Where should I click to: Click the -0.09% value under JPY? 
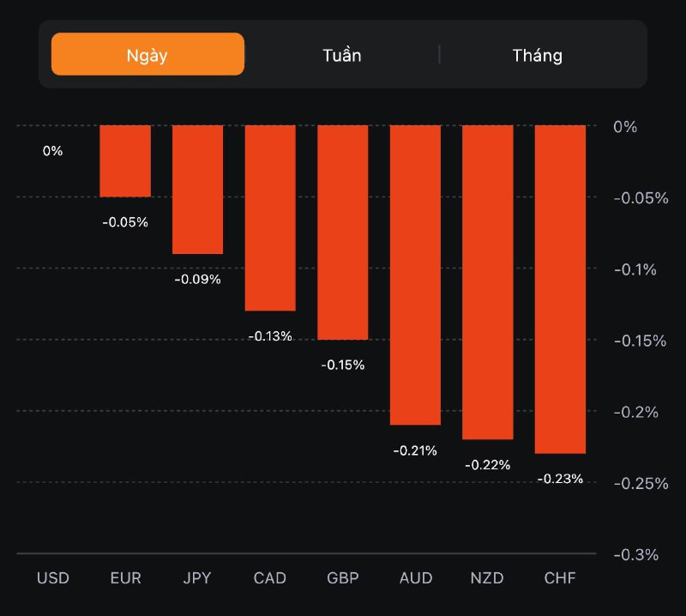(197, 279)
